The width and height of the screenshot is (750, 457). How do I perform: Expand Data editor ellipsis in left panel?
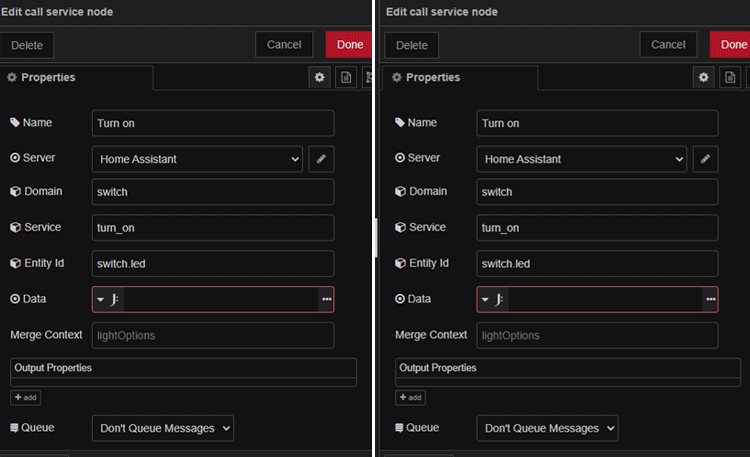(326, 299)
